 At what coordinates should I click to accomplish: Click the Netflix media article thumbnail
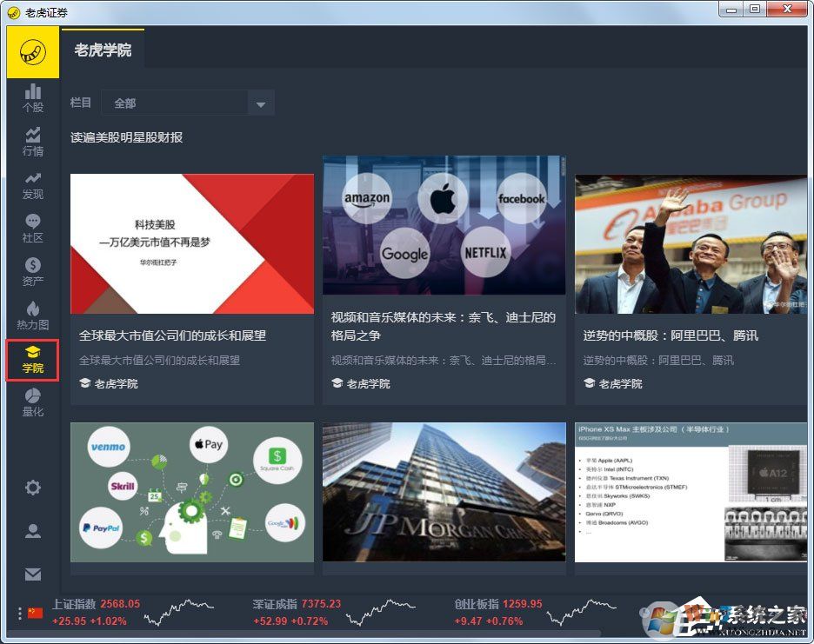coord(444,225)
